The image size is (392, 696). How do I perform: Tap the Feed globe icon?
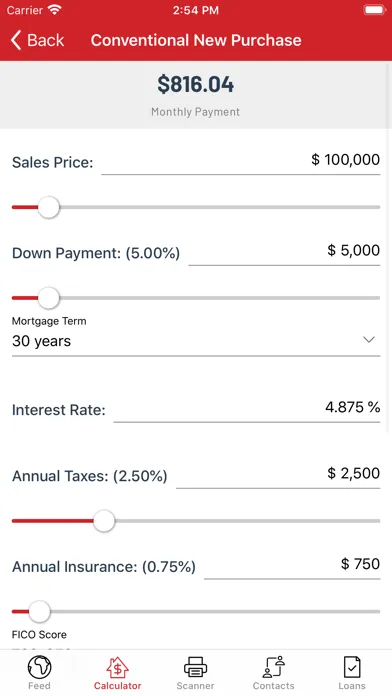click(x=39, y=667)
